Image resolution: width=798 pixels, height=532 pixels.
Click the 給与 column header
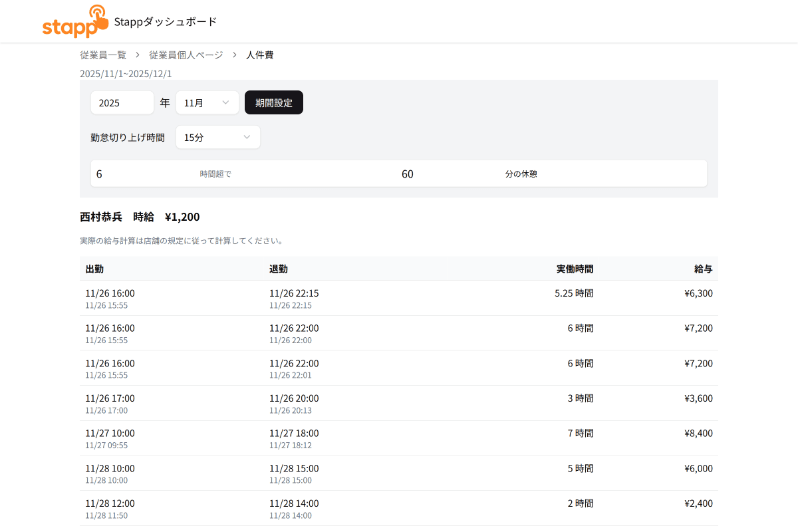(x=703, y=269)
